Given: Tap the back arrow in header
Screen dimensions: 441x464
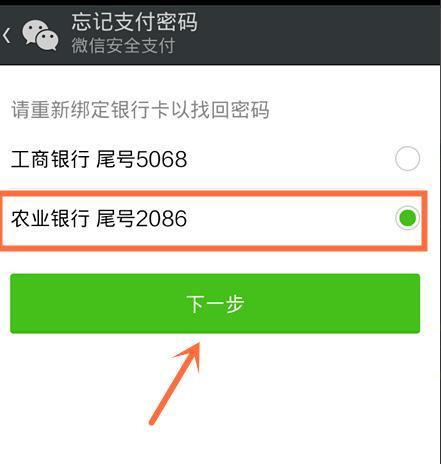Looking at the screenshot, I should click(x=7, y=35).
